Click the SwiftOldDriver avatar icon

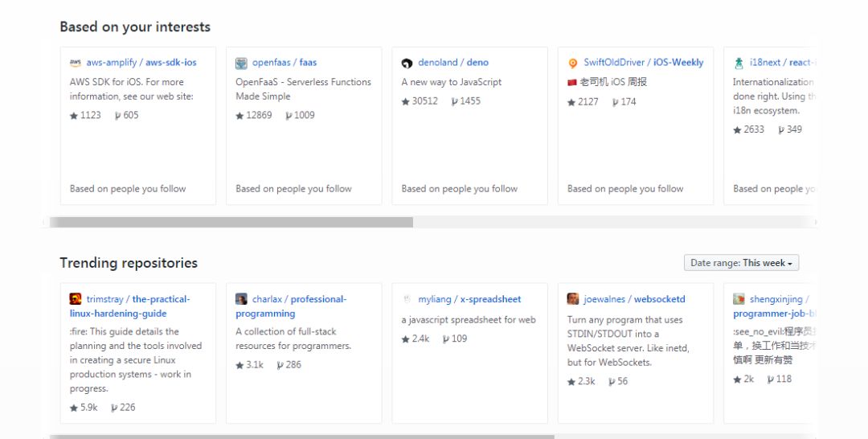tap(573, 63)
